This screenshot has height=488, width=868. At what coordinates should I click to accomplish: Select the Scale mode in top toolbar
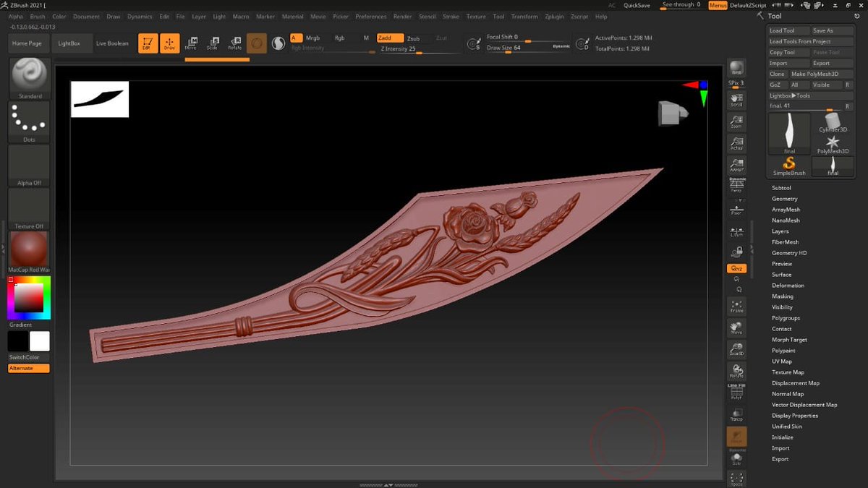(x=213, y=43)
